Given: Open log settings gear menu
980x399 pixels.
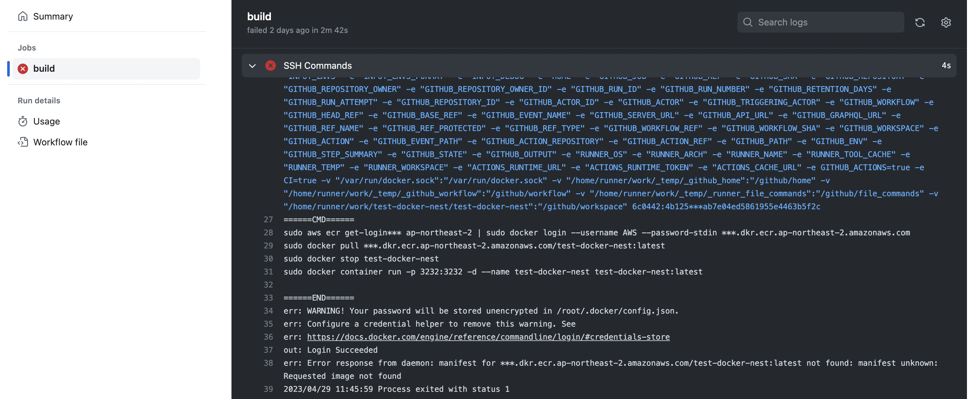Looking at the screenshot, I should pyautogui.click(x=946, y=22).
